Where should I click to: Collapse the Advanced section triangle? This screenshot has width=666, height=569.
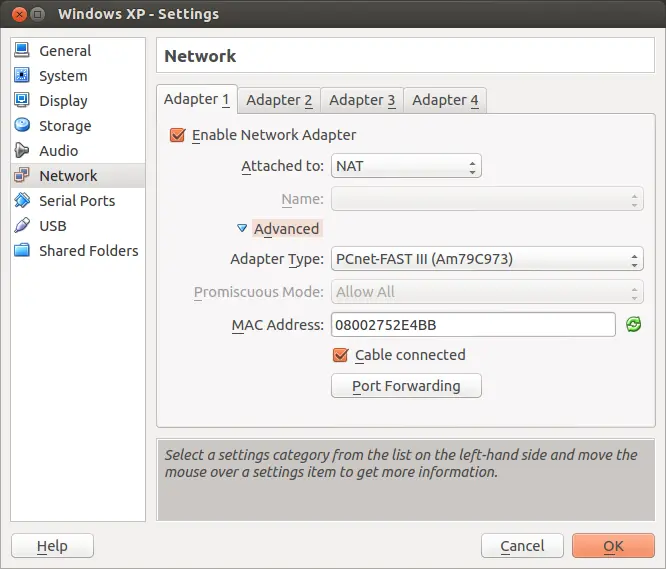click(242, 228)
